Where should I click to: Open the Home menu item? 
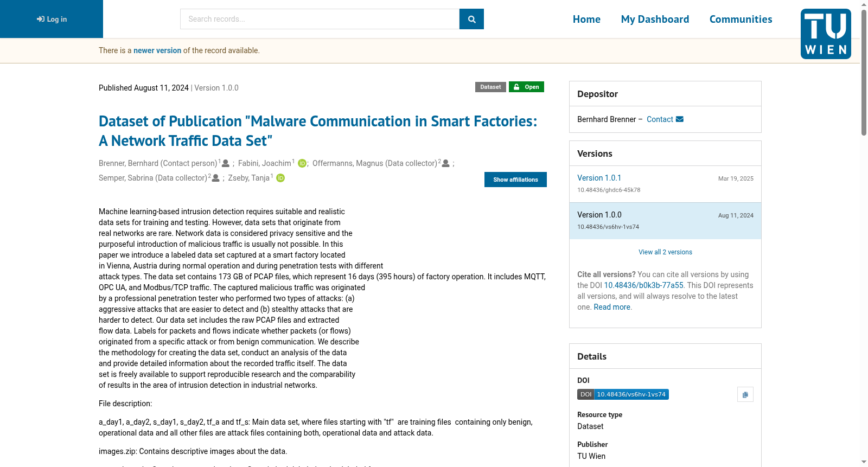[586, 20]
